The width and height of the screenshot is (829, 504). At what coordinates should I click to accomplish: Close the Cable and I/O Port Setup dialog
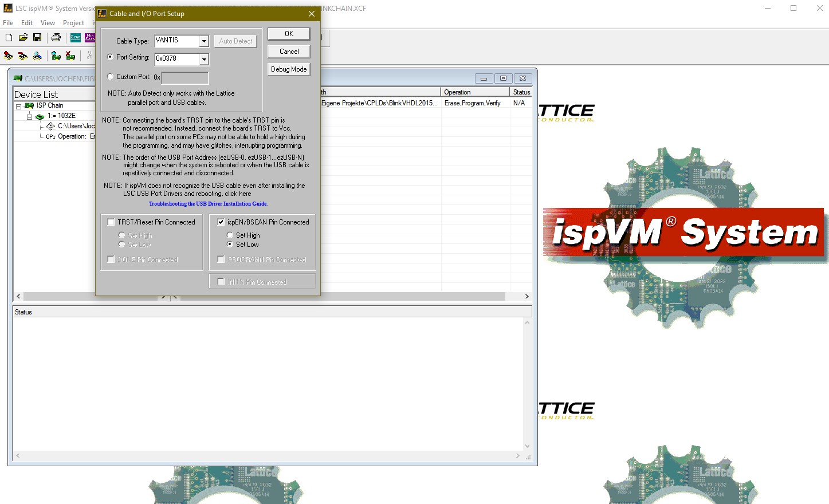311,13
